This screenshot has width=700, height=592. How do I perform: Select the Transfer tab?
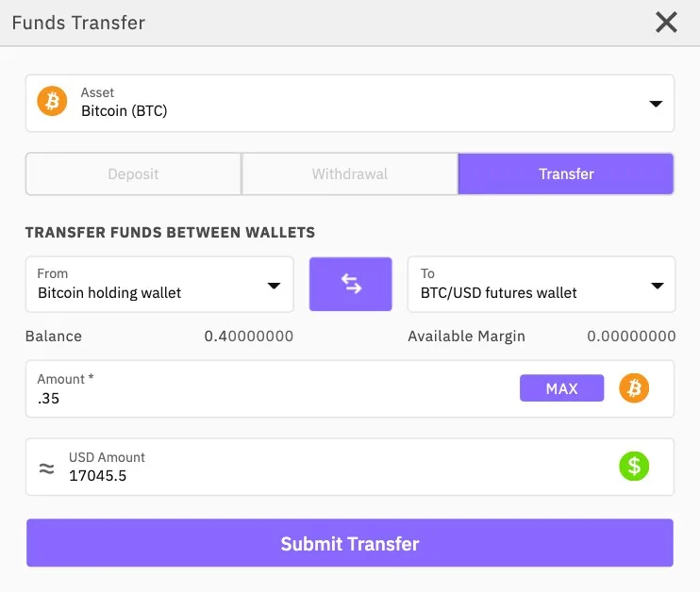[566, 174]
